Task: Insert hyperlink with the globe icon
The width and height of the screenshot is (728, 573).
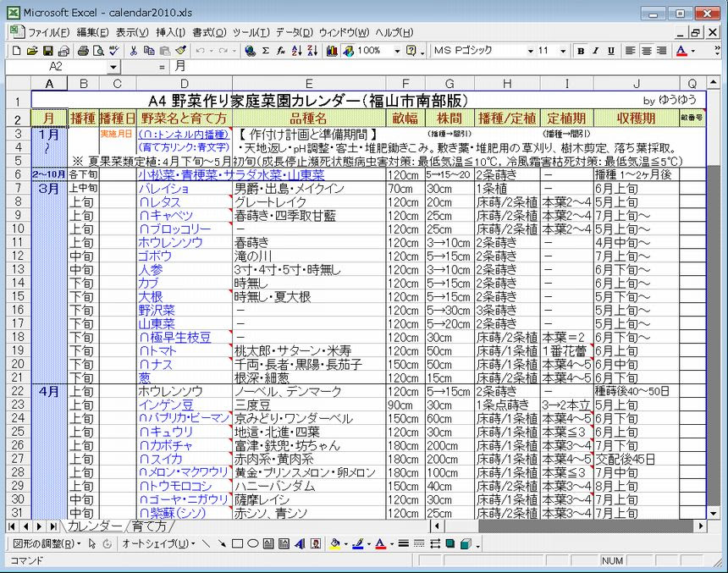Action: (251, 51)
